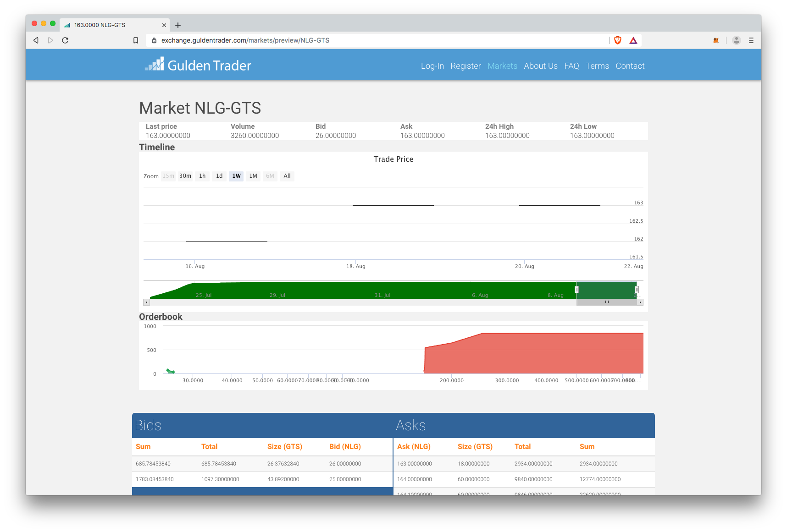Click the green bids marker in Orderbook chart
The height and width of the screenshot is (532, 787).
coord(171,371)
